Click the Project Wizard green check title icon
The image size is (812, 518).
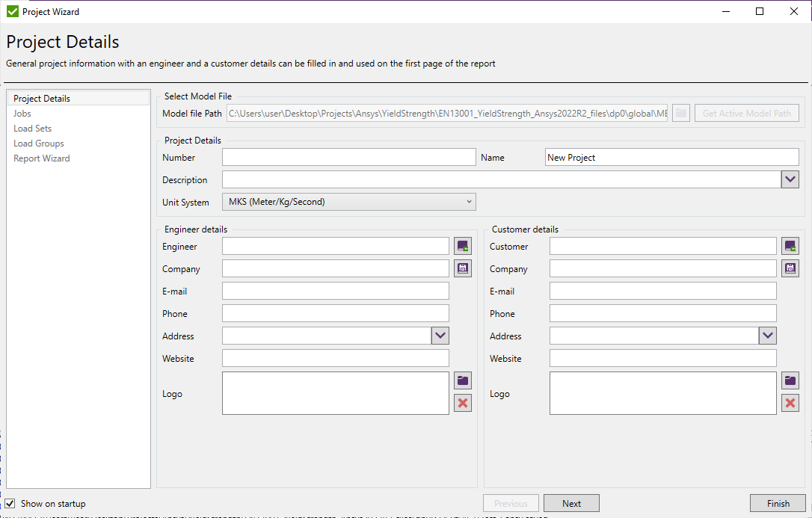pos(13,11)
